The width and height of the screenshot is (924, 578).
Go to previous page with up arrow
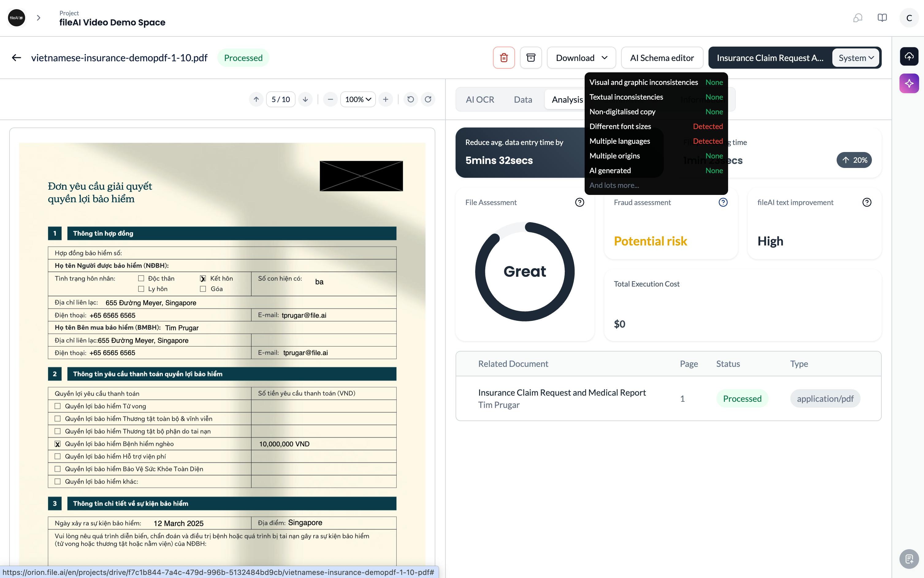point(256,99)
